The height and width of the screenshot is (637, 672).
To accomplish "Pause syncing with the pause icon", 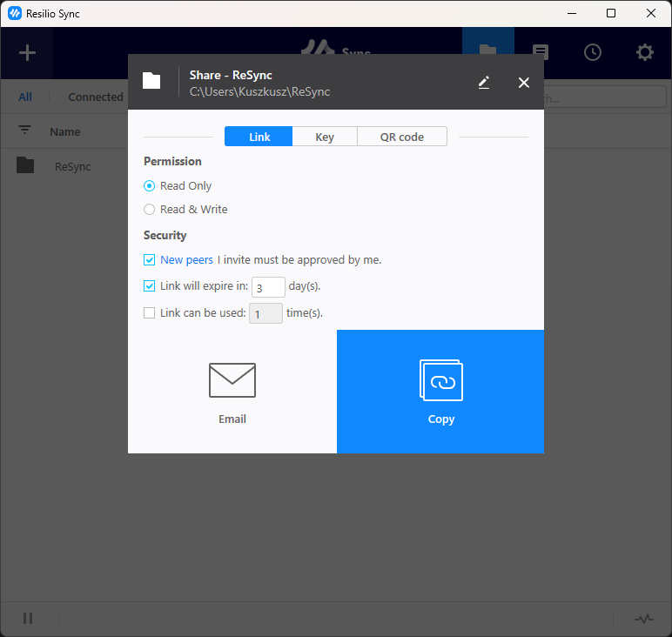I will point(28,618).
